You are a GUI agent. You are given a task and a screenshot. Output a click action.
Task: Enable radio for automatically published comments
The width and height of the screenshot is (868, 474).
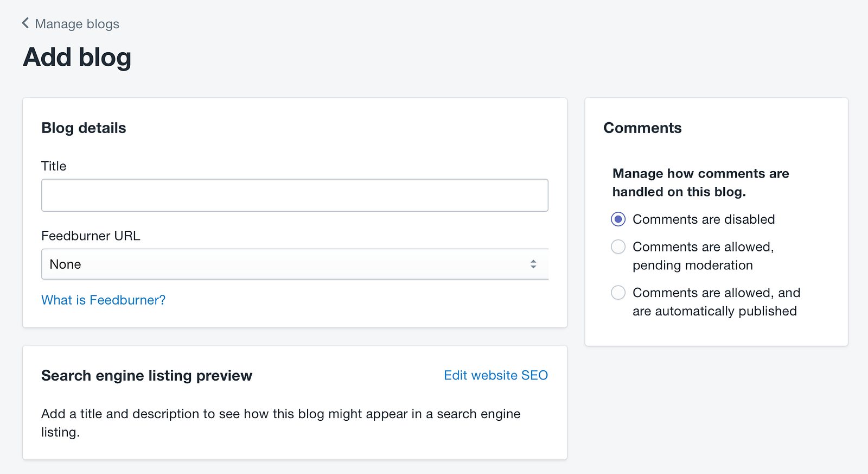click(x=618, y=293)
